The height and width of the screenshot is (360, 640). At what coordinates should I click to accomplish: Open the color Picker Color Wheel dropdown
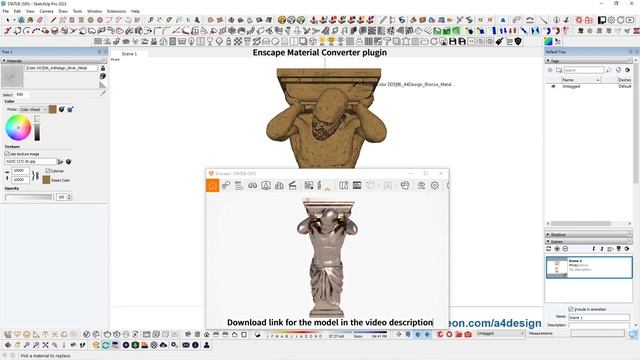click(33, 109)
